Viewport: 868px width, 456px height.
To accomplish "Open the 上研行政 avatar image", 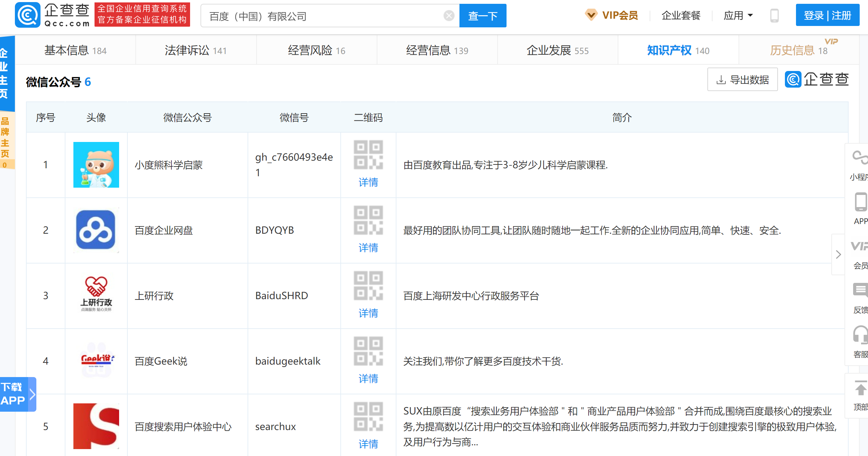I will point(96,296).
